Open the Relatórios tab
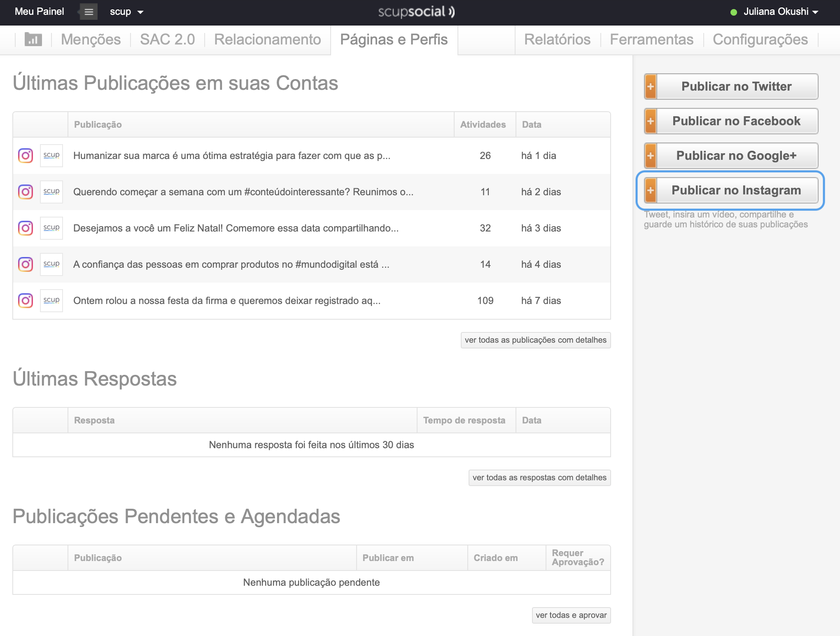 (557, 40)
